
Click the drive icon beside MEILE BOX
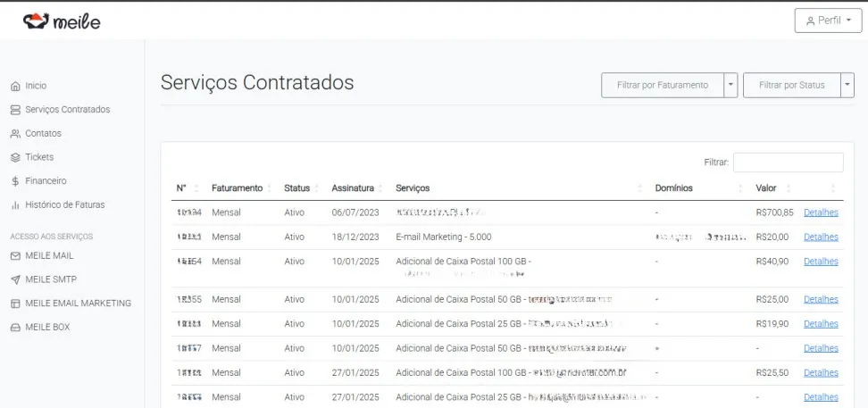pos(15,327)
